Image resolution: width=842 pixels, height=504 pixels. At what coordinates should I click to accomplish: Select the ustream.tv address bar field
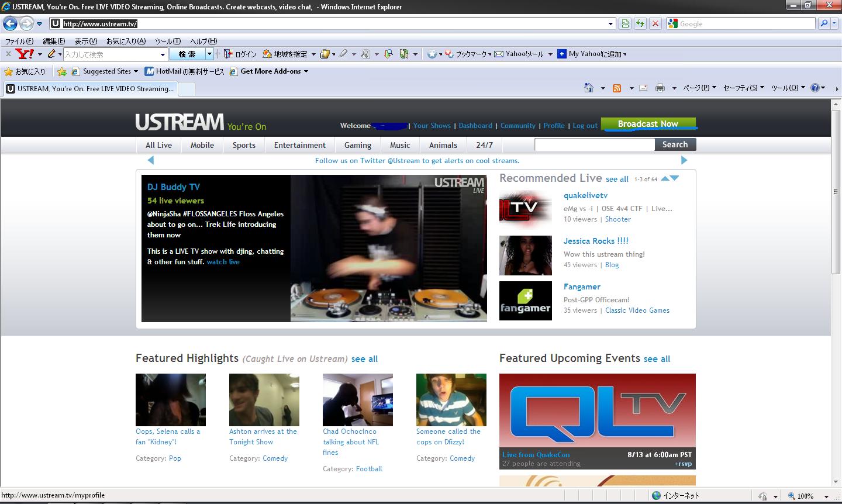[333, 24]
